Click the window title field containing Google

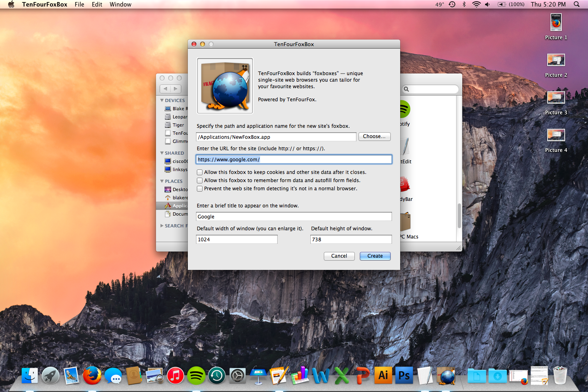[x=294, y=216]
